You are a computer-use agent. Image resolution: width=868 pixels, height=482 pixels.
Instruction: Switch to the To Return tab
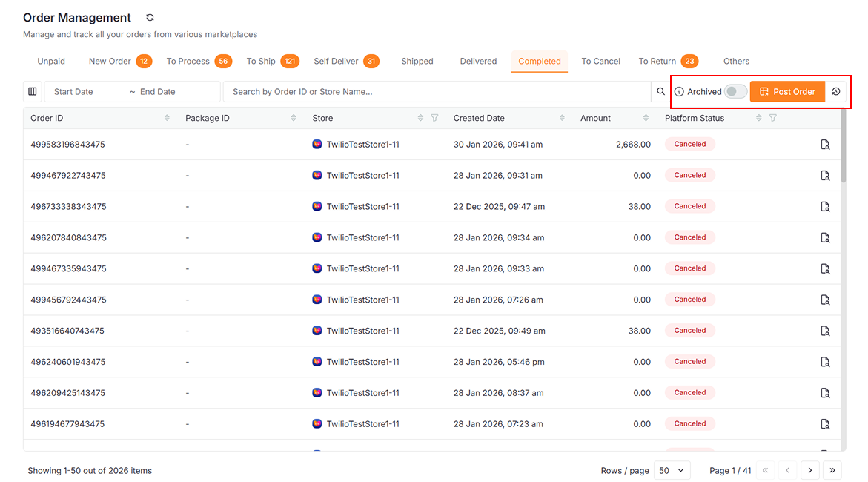(657, 62)
